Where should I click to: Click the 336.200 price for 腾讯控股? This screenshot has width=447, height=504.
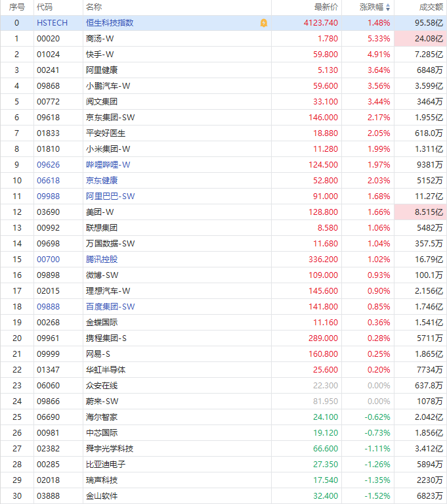pyautogui.click(x=324, y=259)
